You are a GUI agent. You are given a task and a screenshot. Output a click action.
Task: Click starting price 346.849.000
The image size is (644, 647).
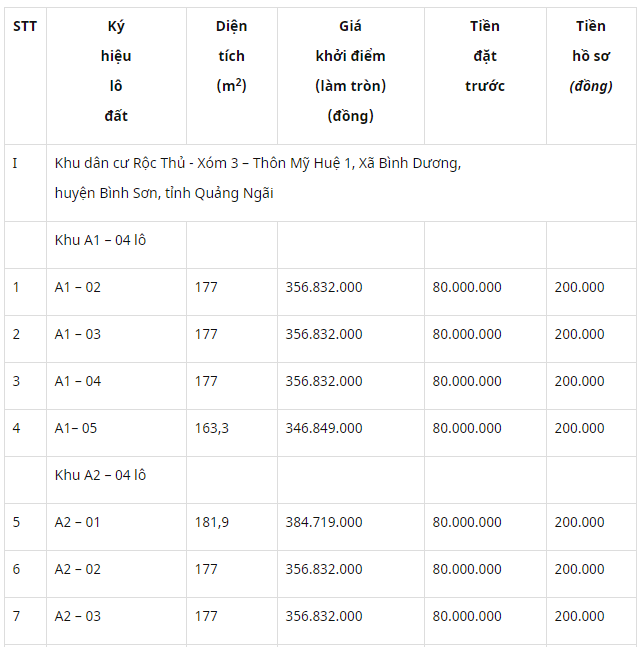(324, 428)
